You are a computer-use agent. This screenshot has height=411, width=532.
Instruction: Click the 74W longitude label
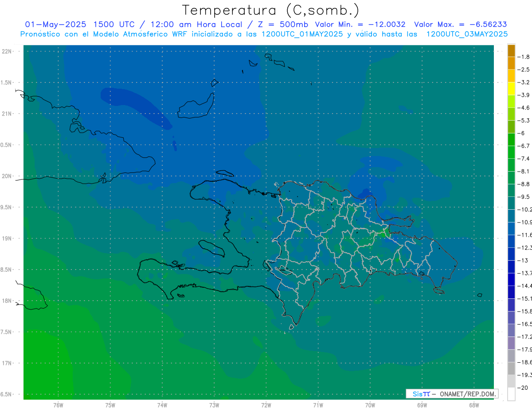click(162, 405)
